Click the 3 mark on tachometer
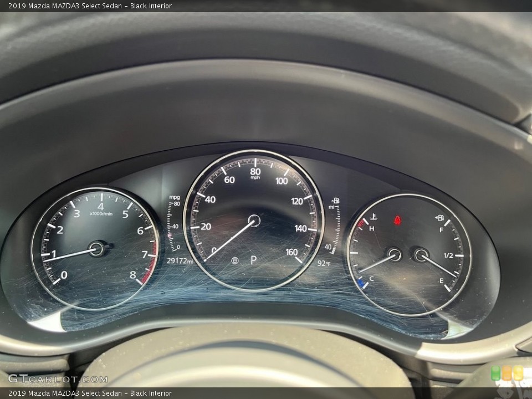The image size is (532, 399). (77, 213)
